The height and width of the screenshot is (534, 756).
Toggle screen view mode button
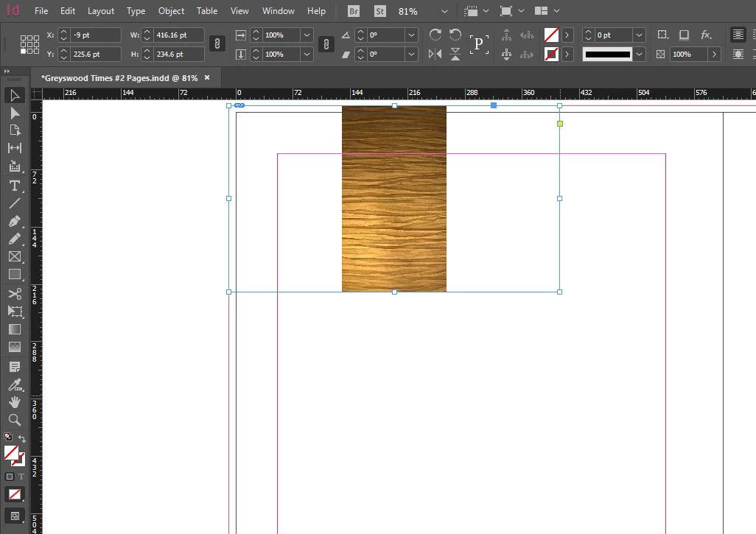click(15, 516)
